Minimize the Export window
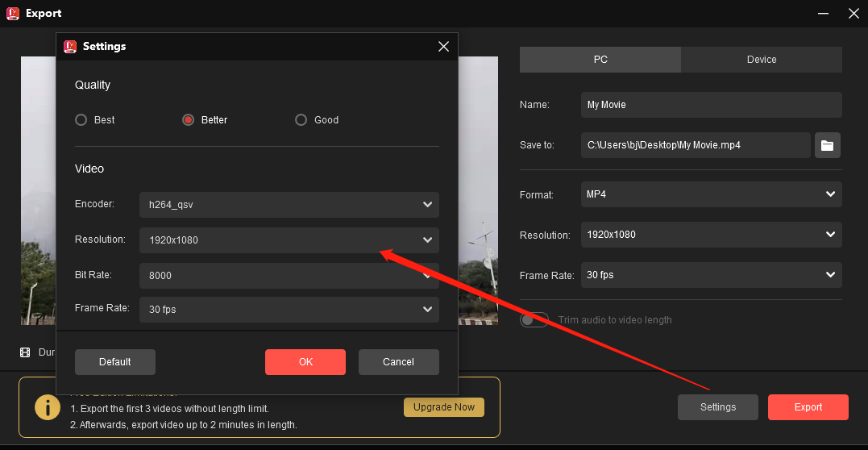 (x=822, y=13)
